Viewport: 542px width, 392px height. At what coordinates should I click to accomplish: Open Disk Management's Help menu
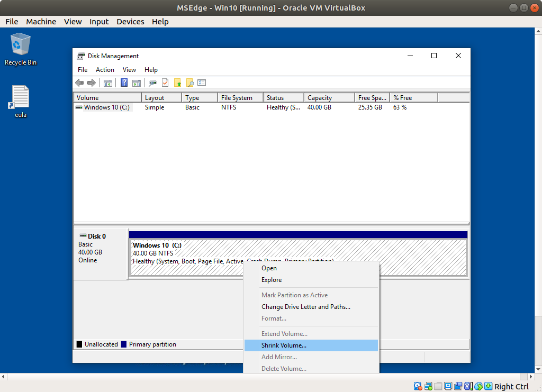tap(151, 70)
